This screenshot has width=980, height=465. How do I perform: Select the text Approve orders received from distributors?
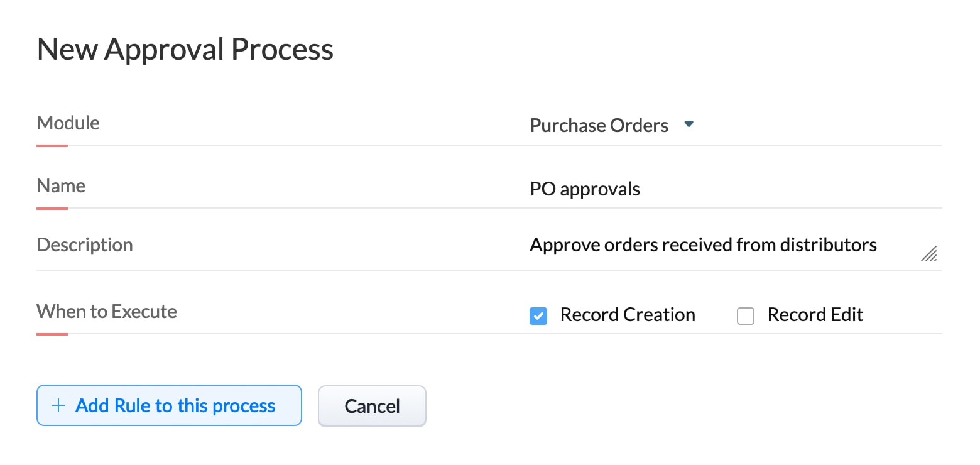tap(703, 245)
